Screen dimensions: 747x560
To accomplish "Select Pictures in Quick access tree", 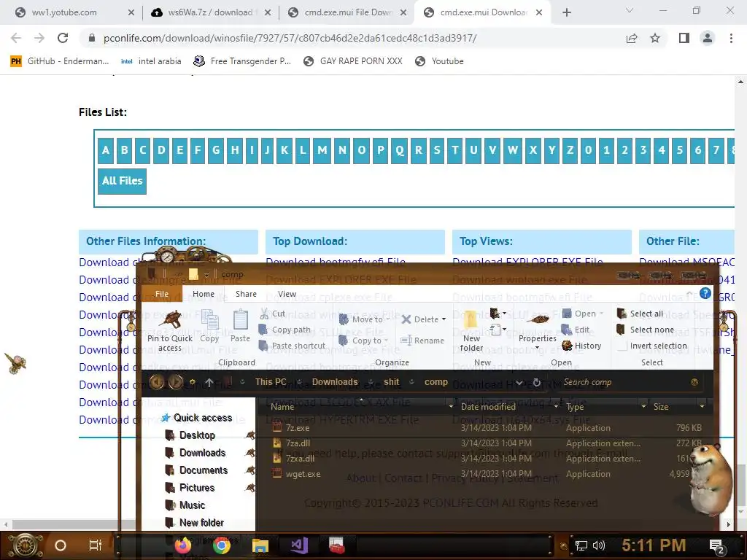I will (x=196, y=488).
